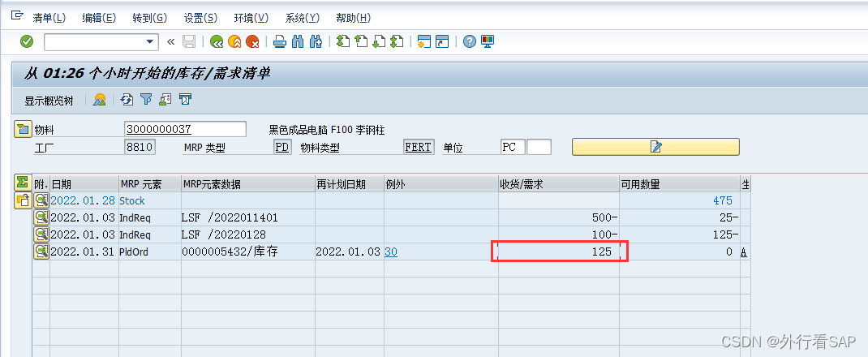This screenshot has height=357, width=868.
Task: Select the PldOrd MRP element cell
Action: (150, 252)
